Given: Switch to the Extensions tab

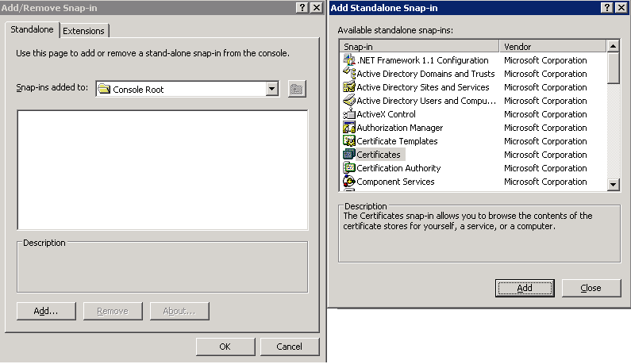Looking at the screenshot, I should click(83, 31).
